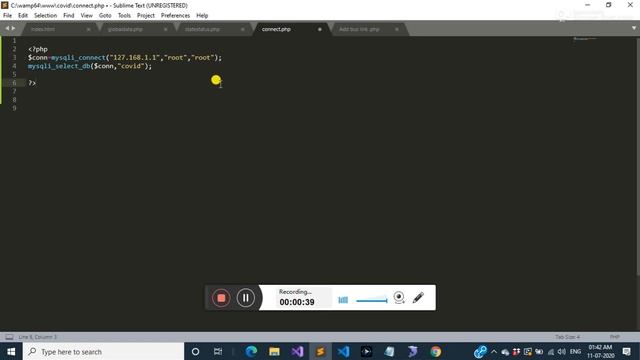
Task: Open the cloud tray icon
Action: 505,352
